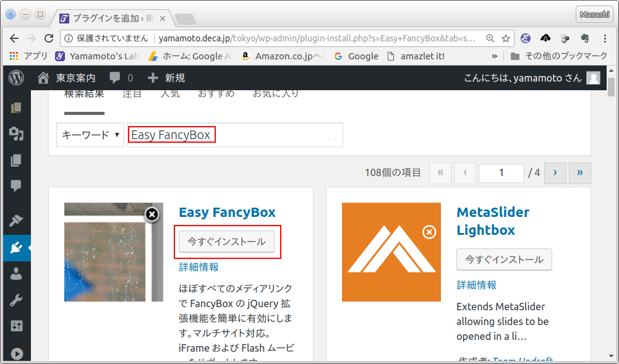Go to next results page
Image resolution: width=619 pixels, height=364 pixels.
(x=555, y=173)
